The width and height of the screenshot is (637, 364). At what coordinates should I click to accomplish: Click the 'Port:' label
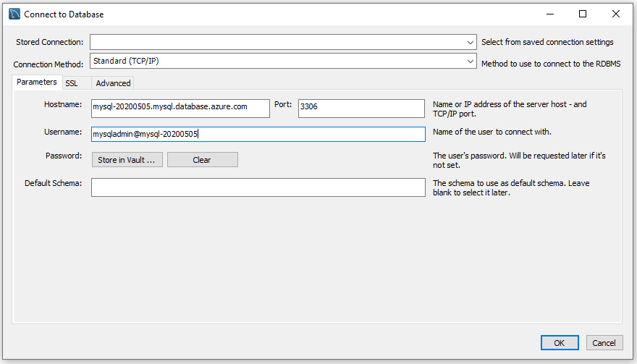click(x=283, y=104)
